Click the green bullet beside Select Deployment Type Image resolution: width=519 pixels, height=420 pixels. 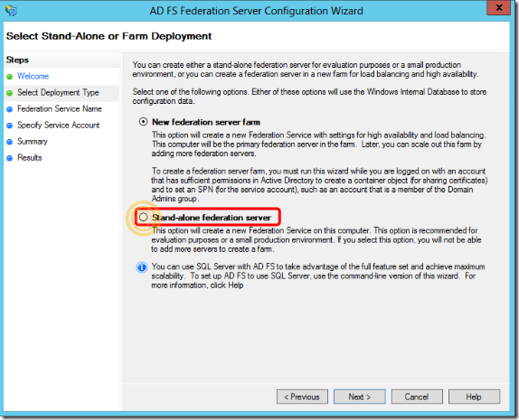(10, 93)
